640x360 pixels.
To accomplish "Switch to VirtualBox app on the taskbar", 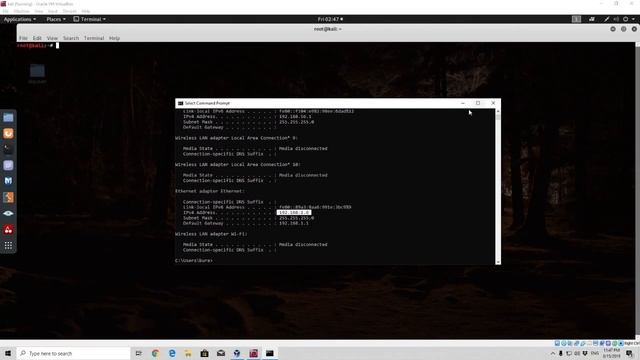I will (237, 353).
